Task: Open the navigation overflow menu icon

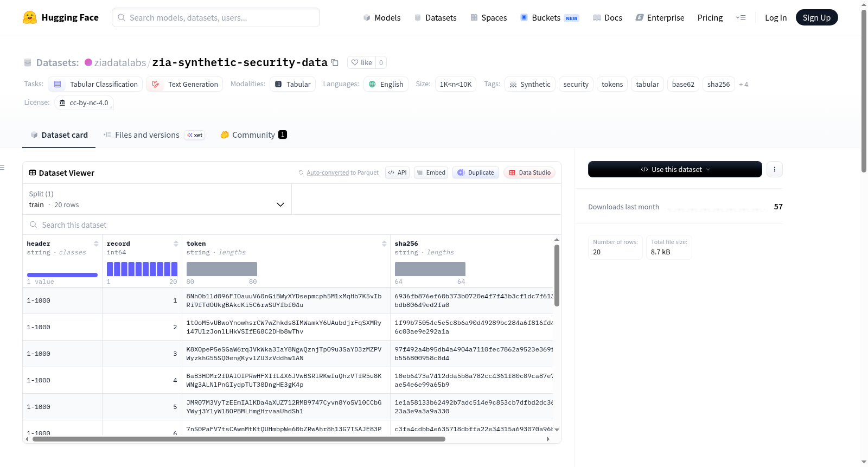Action: (741, 17)
